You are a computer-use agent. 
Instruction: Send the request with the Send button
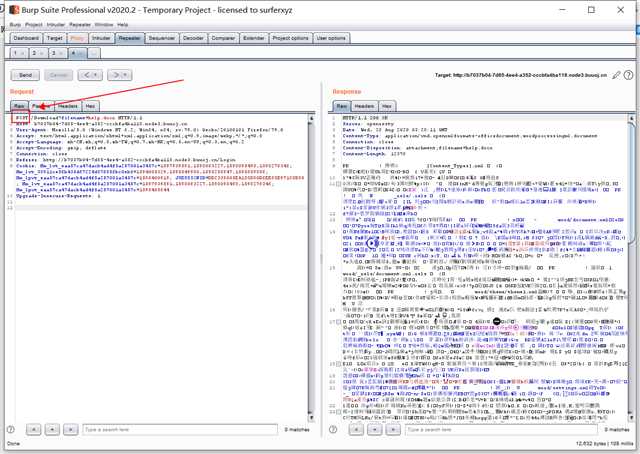[x=25, y=75]
